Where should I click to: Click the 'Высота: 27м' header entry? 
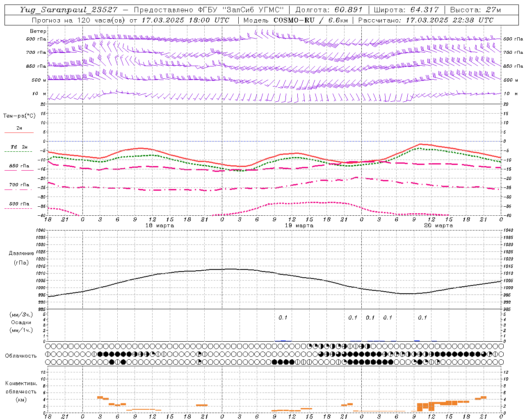(476, 10)
